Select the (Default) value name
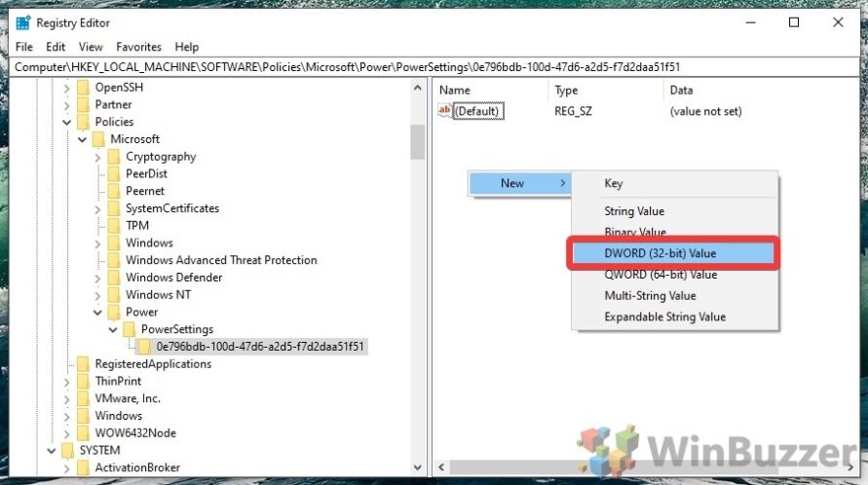The width and height of the screenshot is (868, 485). [478, 111]
